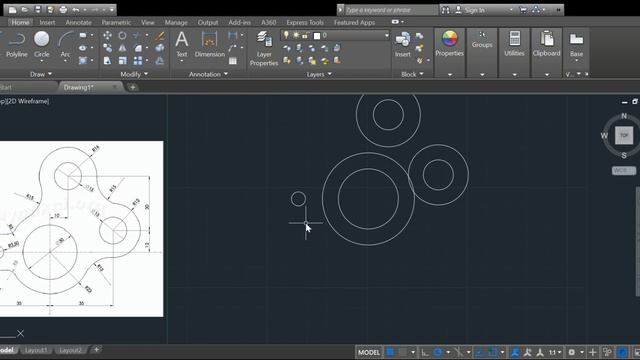Click the Move tool in Modify panel

[107, 36]
